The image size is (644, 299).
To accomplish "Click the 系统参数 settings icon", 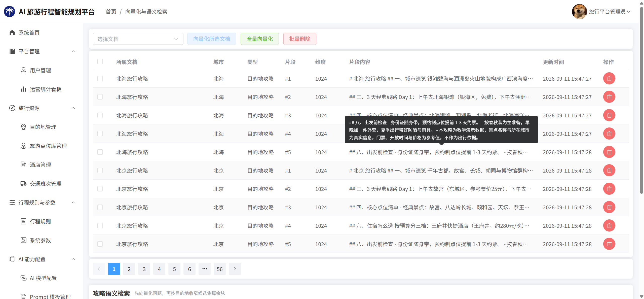I will pyautogui.click(x=23, y=240).
